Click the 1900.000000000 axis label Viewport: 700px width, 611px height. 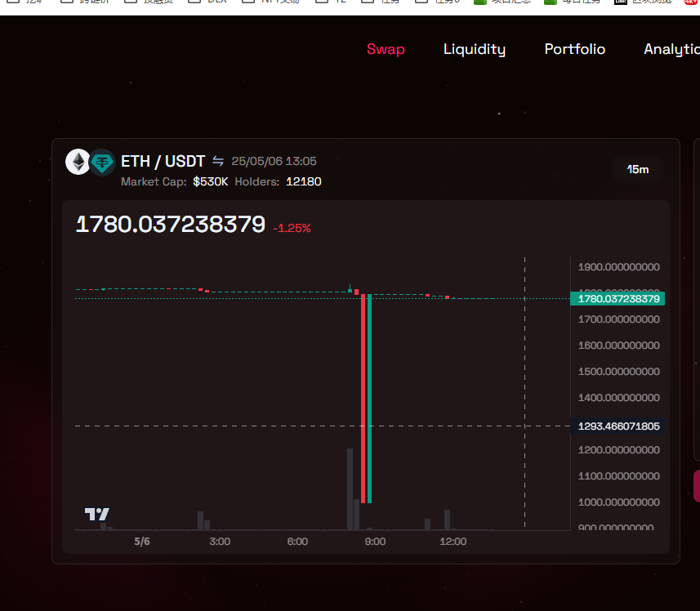click(x=619, y=267)
